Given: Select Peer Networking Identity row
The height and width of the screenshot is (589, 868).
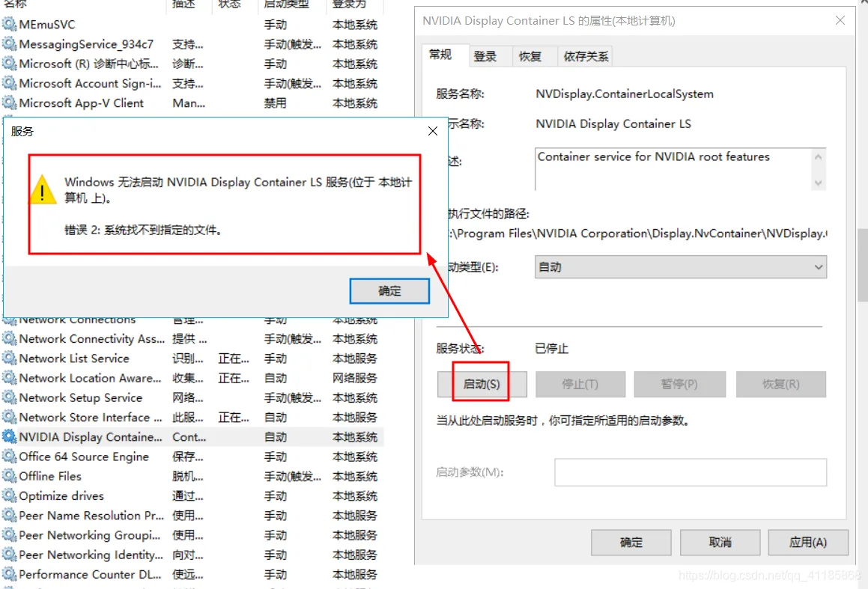Looking at the screenshot, I should pyautogui.click(x=192, y=555).
